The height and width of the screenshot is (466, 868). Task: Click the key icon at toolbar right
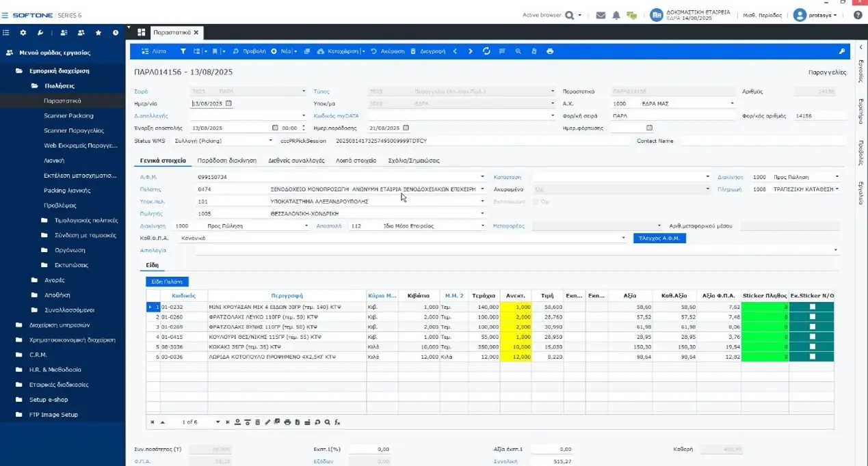click(842, 51)
